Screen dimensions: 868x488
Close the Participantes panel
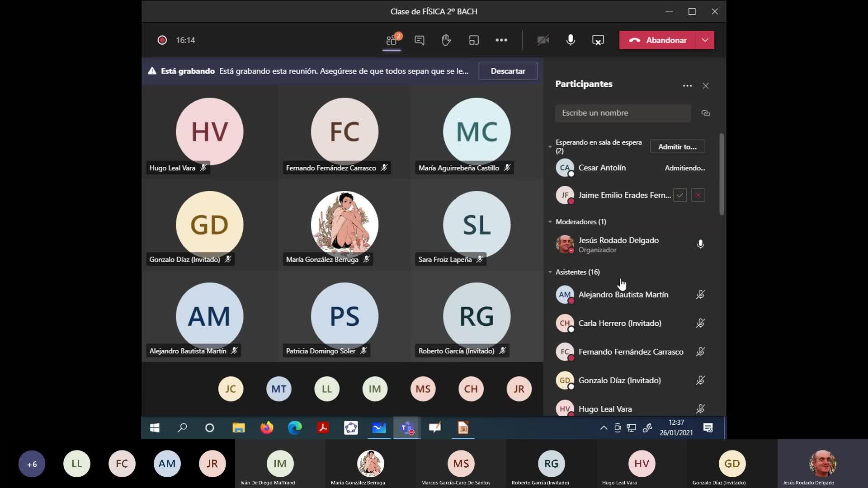[705, 86]
